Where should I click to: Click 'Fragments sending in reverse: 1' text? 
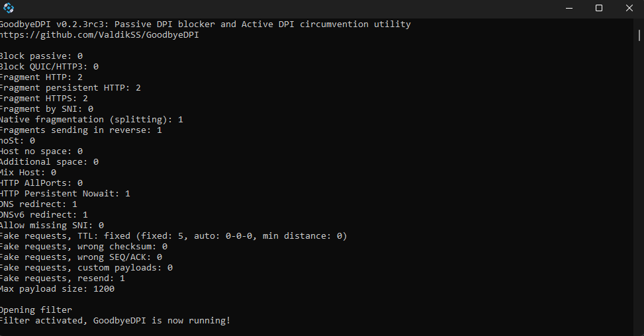tap(81, 130)
